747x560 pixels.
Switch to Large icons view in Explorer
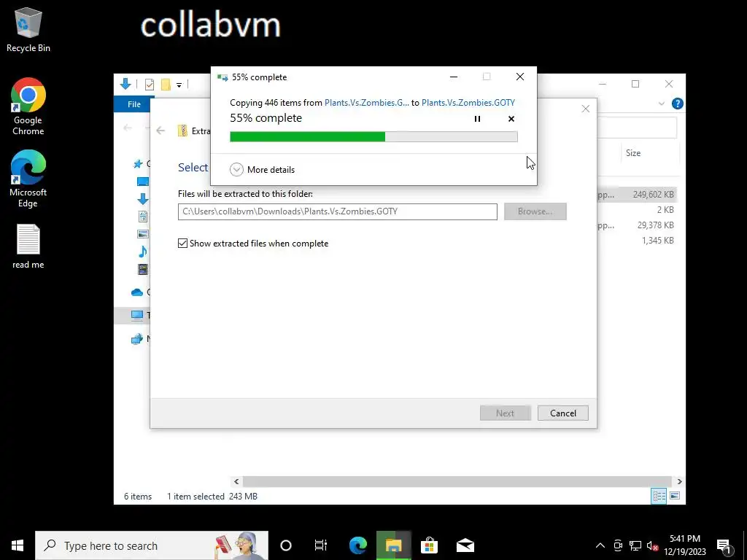click(675, 496)
